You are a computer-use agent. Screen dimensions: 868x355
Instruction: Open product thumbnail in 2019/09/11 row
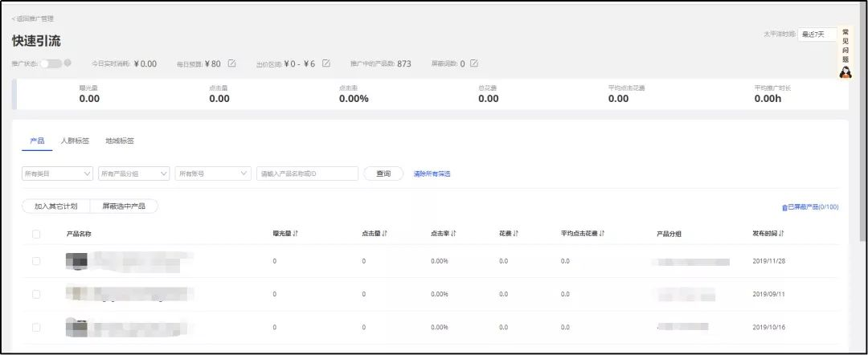tap(76, 294)
